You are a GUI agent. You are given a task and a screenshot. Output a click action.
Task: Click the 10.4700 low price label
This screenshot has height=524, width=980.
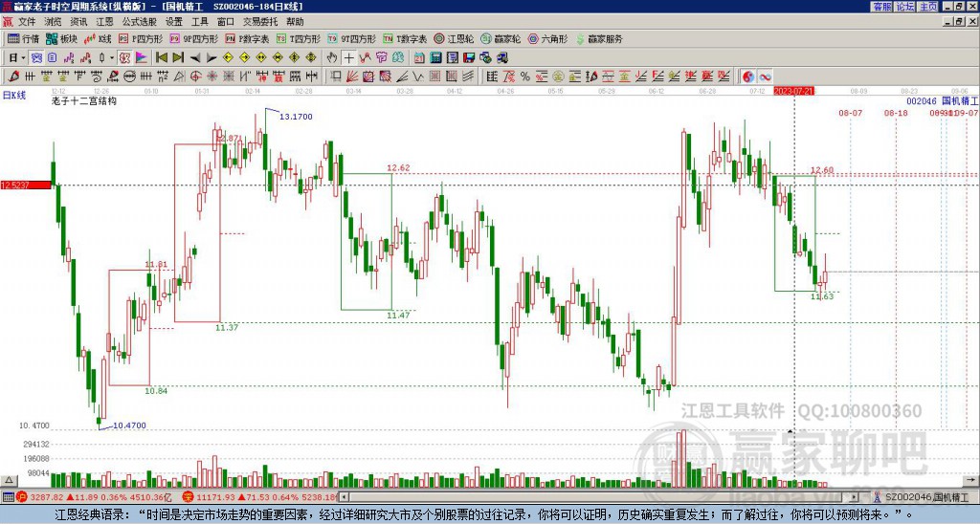pos(129,426)
